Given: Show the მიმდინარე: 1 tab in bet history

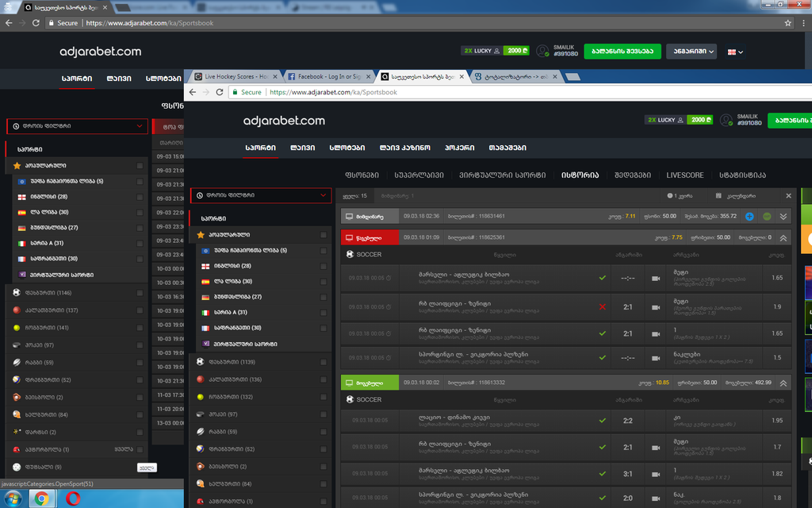Looking at the screenshot, I should coord(397,196).
